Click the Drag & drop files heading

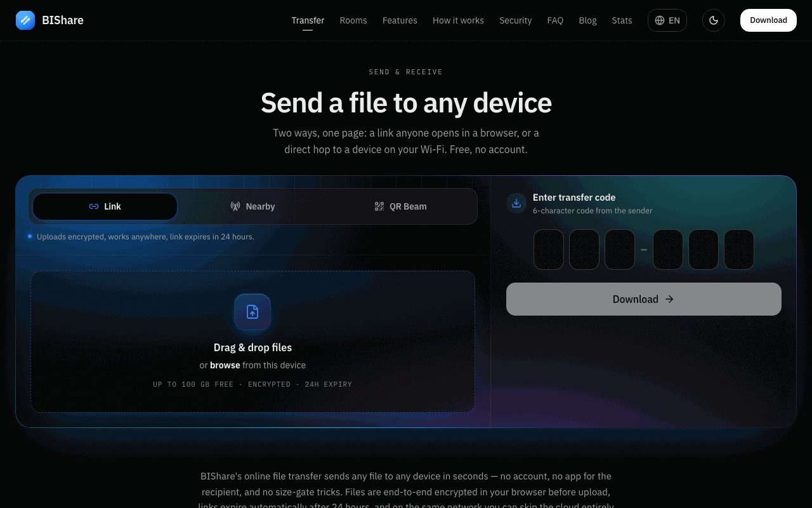252,347
